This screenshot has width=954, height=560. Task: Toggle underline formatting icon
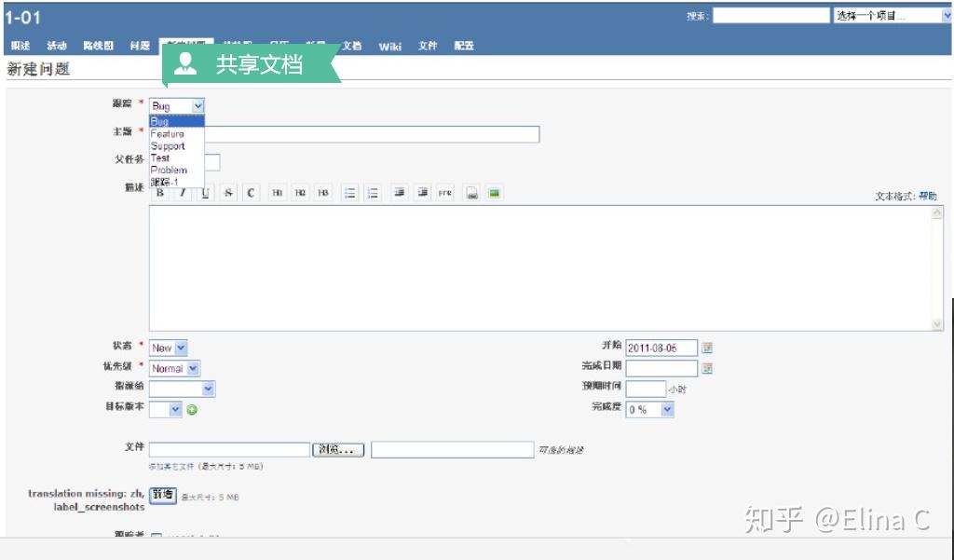pyautogui.click(x=206, y=193)
